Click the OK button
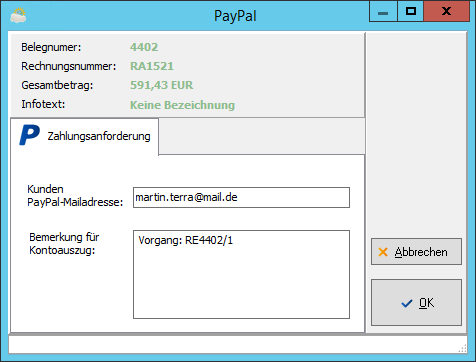 point(416,302)
